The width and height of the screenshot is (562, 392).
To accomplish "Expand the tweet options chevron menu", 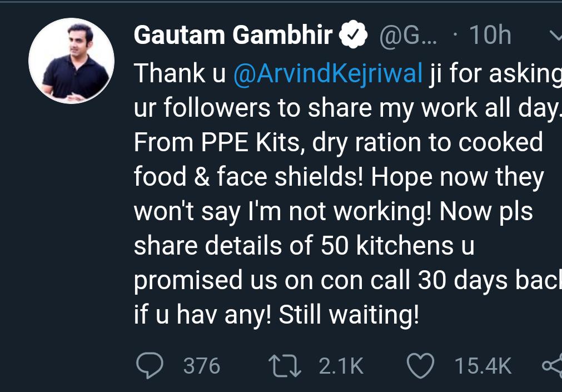I will click(x=555, y=36).
